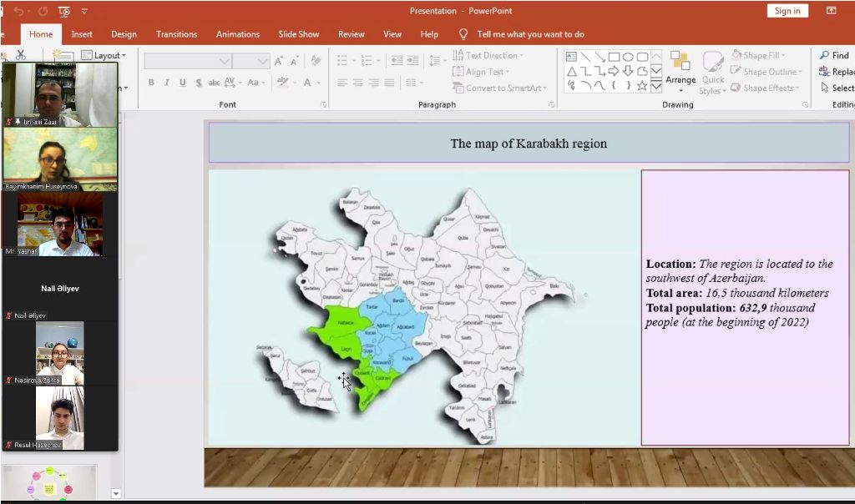Image resolution: width=855 pixels, height=504 pixels.
Task: Click Nail Əliyev participant tile
Action: point(60,289)
